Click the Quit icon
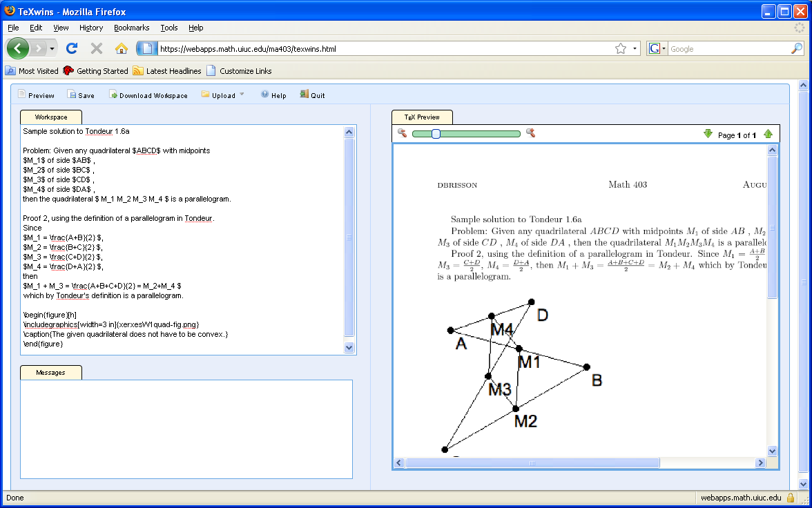Image resolution: width=812 pixels, height=508 pixels. tap(304, 95)
